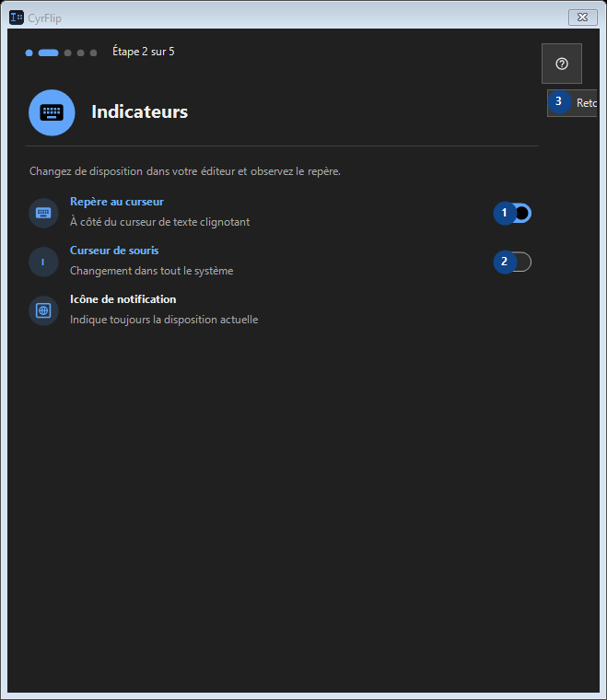
Task: Disable the Repère au curseur toggle
Action: [513, 213]
